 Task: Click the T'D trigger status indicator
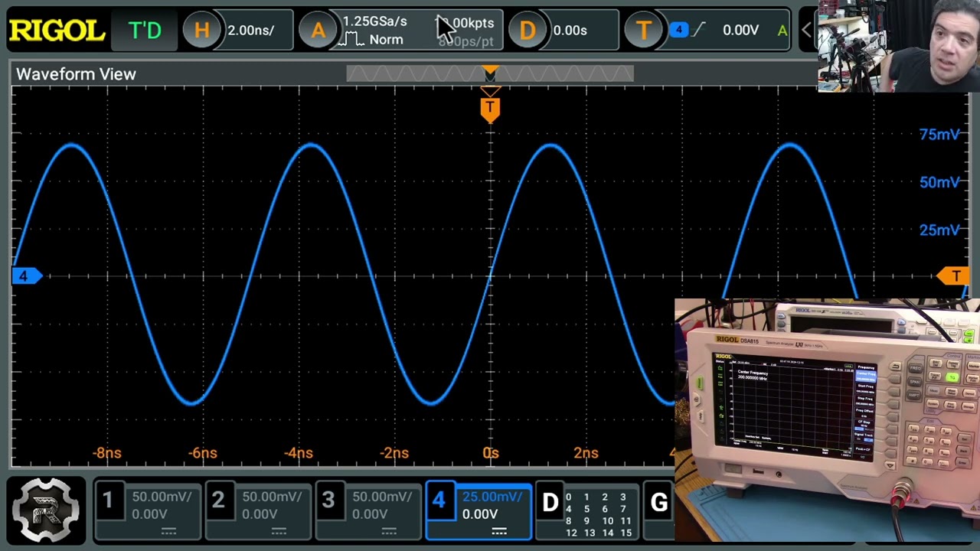click(x=145, y=31)
